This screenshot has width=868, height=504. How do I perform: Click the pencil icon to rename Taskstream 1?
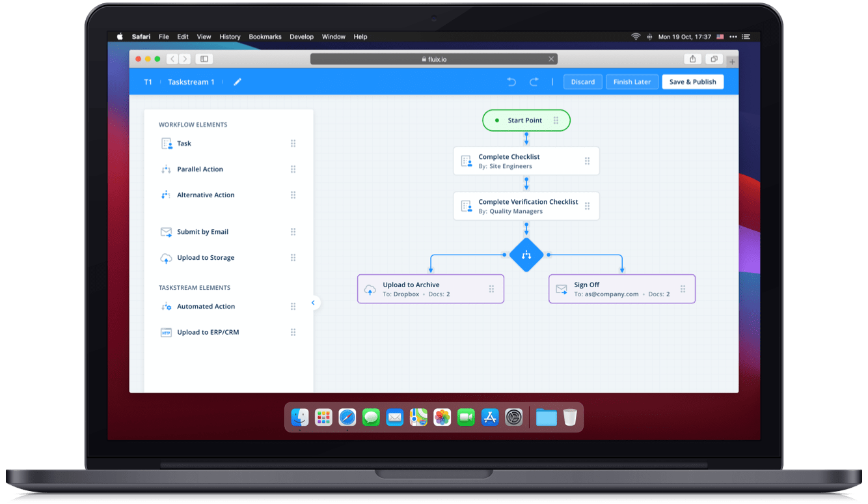[x=237, y=81]
